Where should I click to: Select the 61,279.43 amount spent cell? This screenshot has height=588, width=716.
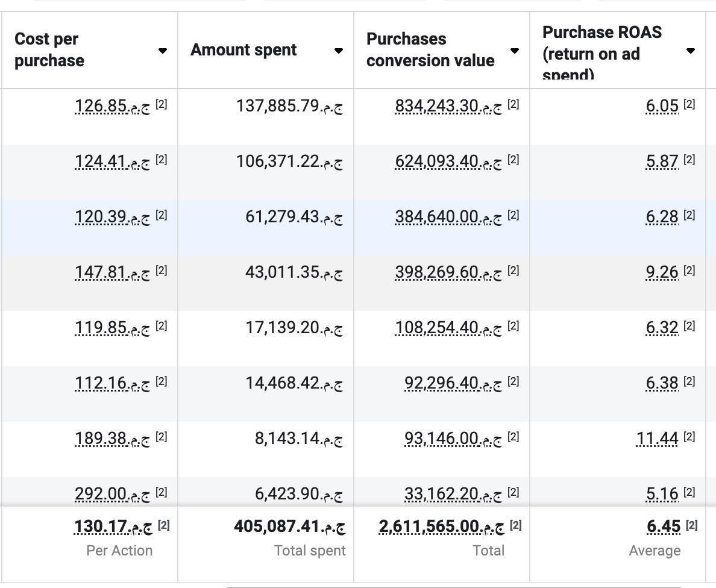(x=294, y=217)
